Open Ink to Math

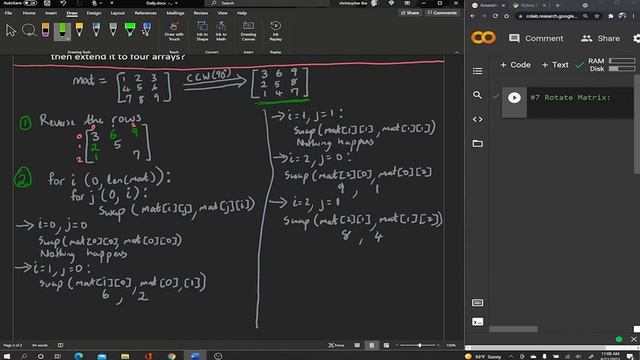[221, 31]
